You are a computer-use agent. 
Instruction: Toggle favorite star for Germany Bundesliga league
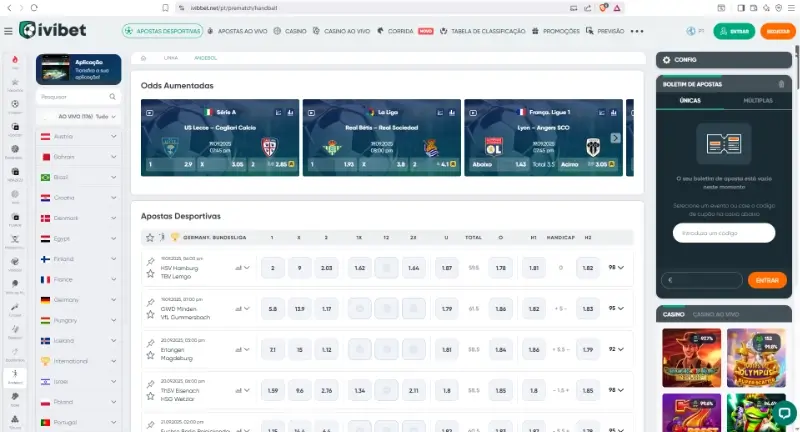150,238
